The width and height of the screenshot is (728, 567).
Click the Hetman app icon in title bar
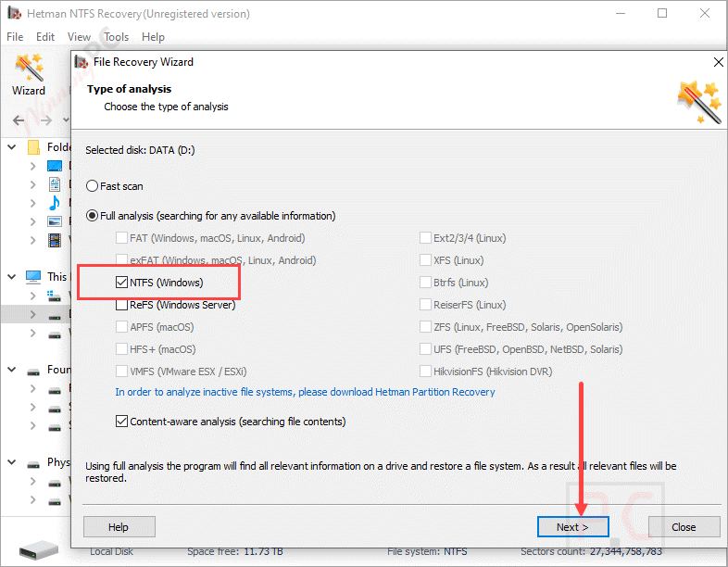click(15, 13)
